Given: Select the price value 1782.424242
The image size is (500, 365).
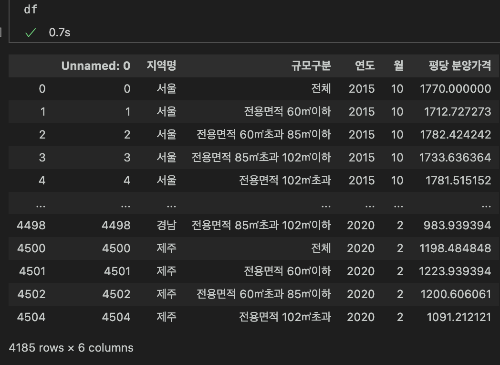Looking at the screenshot, I should [455, 135].
